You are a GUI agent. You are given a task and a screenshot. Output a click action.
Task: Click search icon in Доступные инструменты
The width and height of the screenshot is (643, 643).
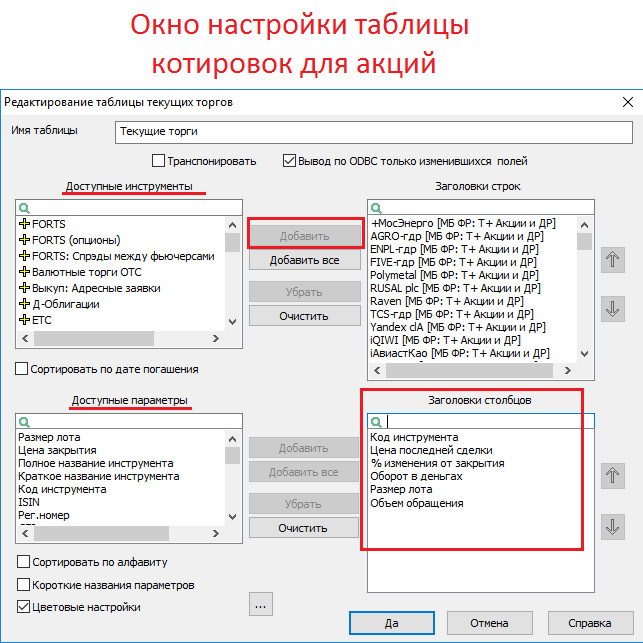point(25,208)
